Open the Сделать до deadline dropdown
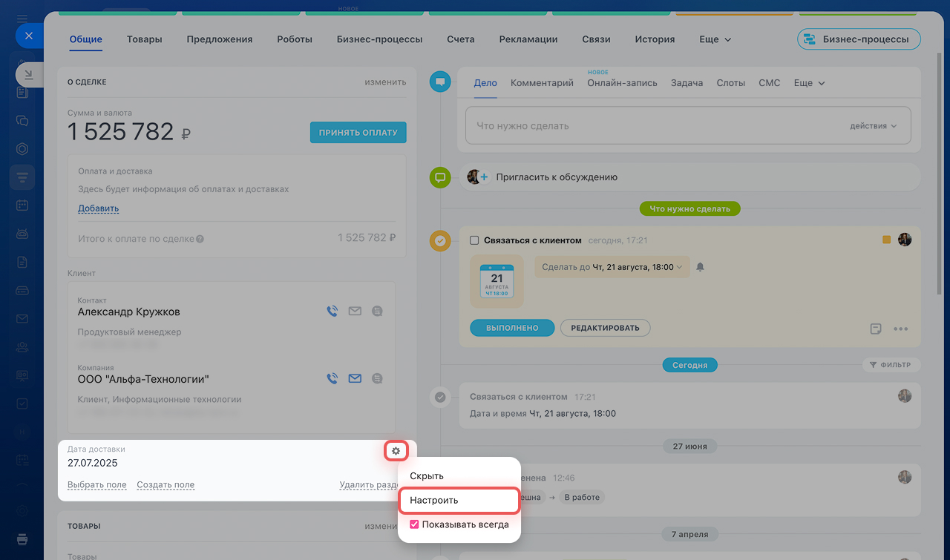Screen dimensions: 950x560 (612, 267)
